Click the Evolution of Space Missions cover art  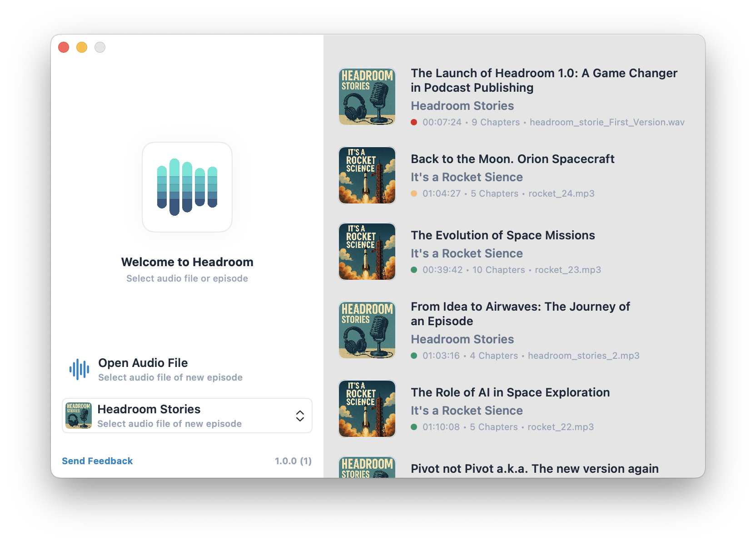pos(367,252)
